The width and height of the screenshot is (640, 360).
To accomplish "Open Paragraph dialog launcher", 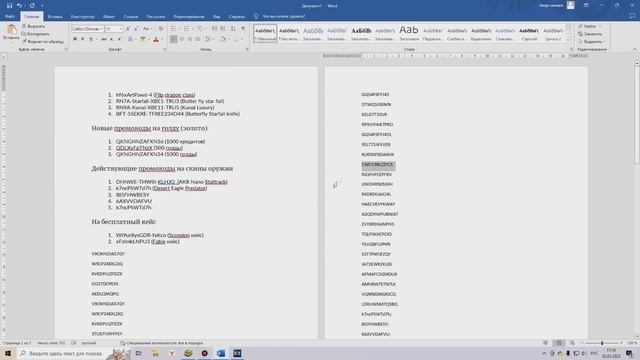I will (x=247, y=49).
